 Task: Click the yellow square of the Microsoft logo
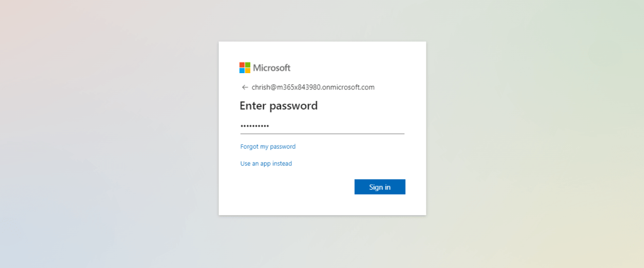[248, 71]
